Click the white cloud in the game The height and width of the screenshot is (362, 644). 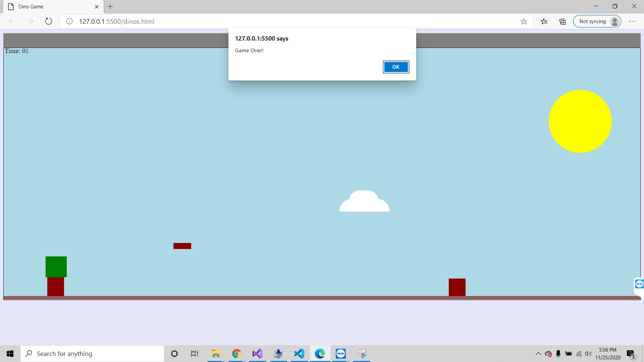point(364,201)
